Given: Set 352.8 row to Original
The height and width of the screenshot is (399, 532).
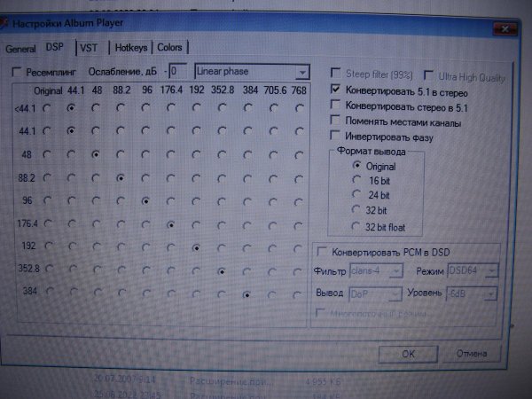Looking at the screenshot, I should (x=49, y=269).
